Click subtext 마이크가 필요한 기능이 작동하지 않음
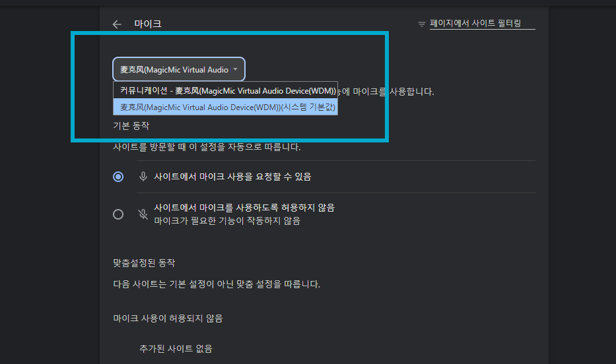Image resolution: width=616 pixels, height=364 pixels. pos(227,221)
